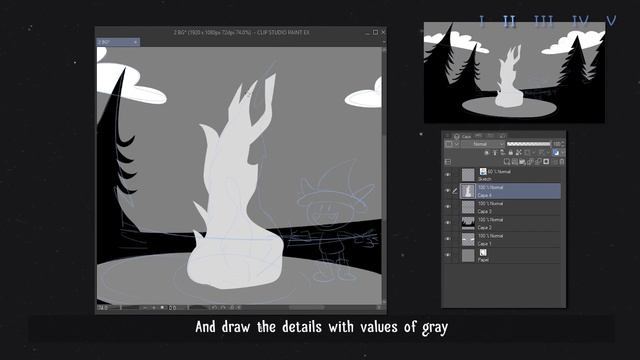Open the palette color dropdown arrow left of Normal

[x=457, y=144]
